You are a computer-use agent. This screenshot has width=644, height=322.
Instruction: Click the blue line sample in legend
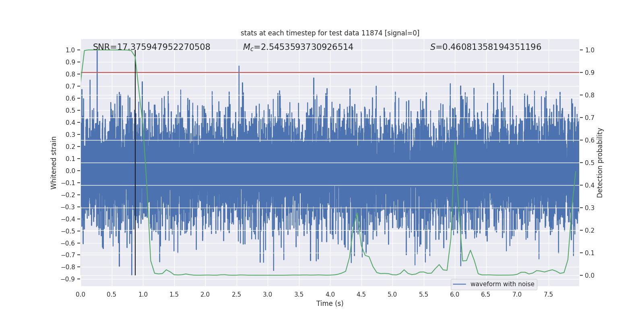click(460, 284)
